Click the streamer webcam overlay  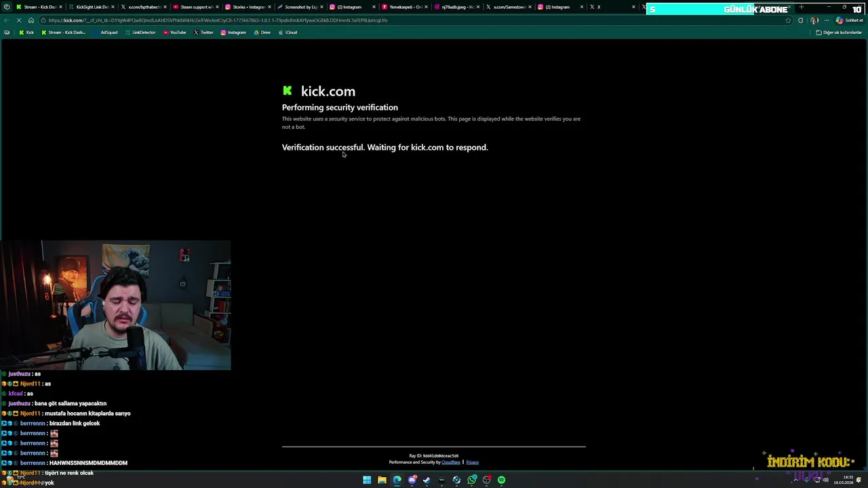115,305
